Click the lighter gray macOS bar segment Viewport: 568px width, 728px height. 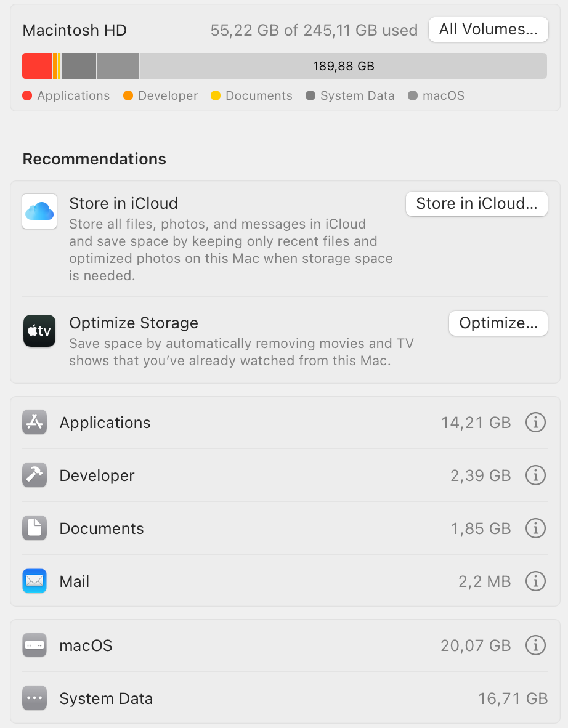pos(118,66)
